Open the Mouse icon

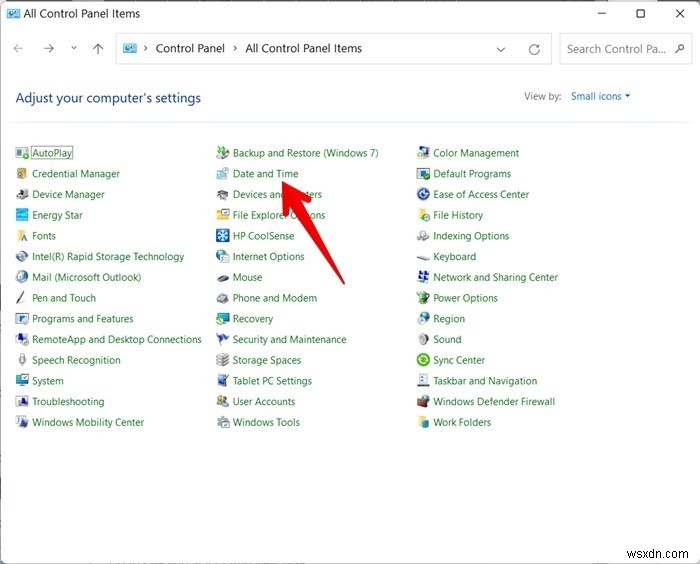(222, 277)
